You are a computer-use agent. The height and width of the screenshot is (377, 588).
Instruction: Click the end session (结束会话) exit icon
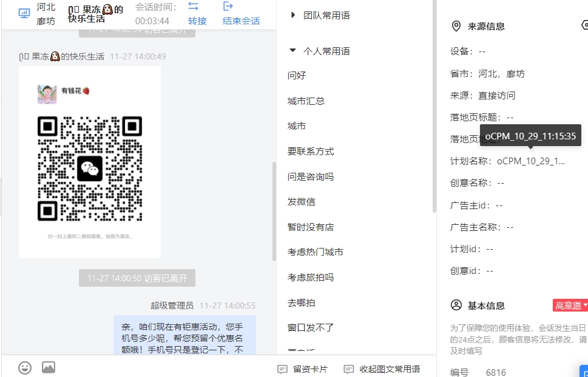click(x=228, y=6)
